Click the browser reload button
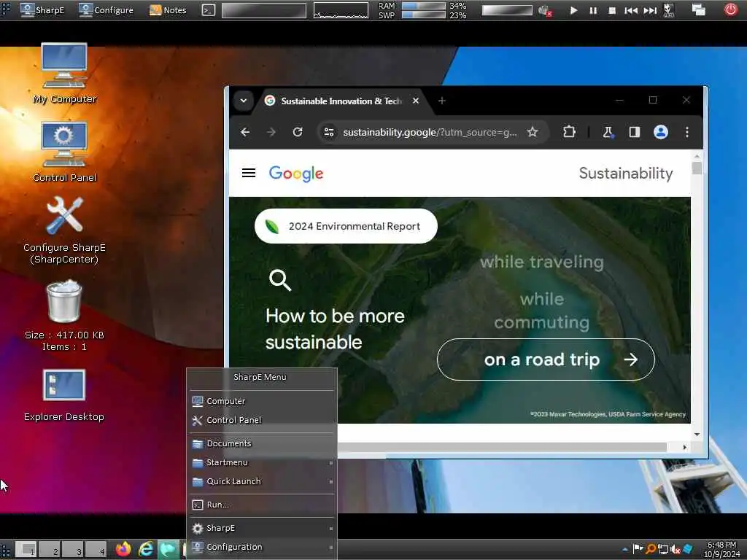 tap(298, 132)
